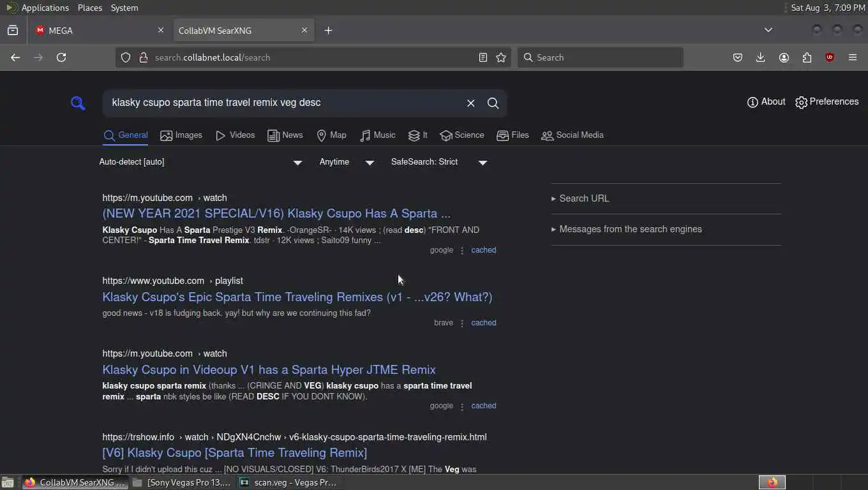868x490 pixels.
Task: Open the Auto-detect language dropdown
Action: pyautogui.click(x=200, y=162)
